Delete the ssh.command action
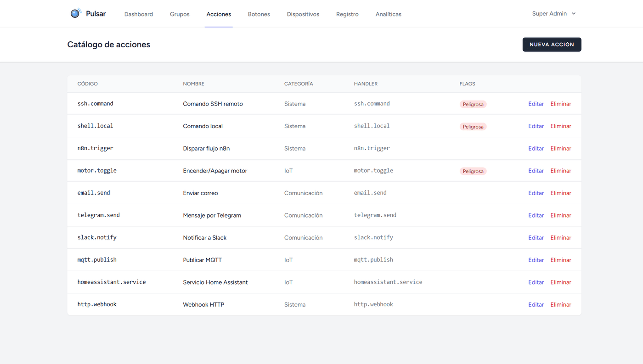The width and height of the screenshot is (643, 364). tap(561, 104)
